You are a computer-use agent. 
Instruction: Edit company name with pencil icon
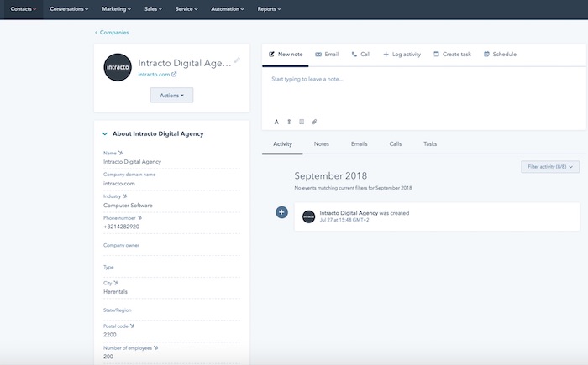tap(237, 60)
